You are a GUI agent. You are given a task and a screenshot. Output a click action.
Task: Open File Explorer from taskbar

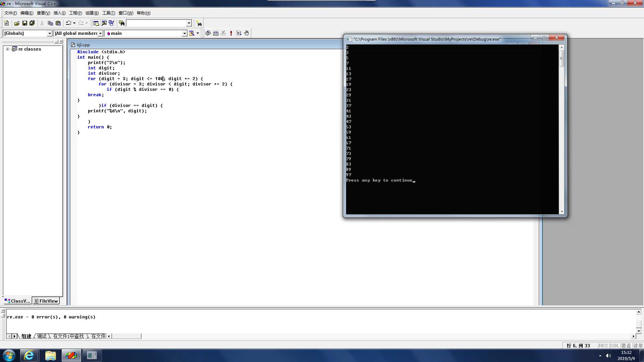(50, 355)
